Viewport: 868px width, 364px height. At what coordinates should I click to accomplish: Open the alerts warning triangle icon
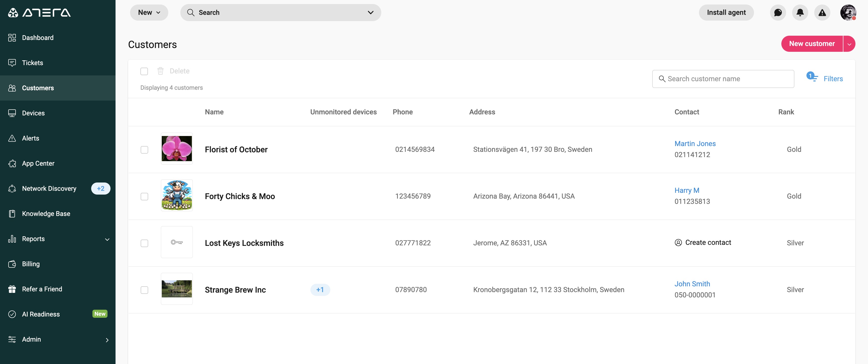[822, 13]
